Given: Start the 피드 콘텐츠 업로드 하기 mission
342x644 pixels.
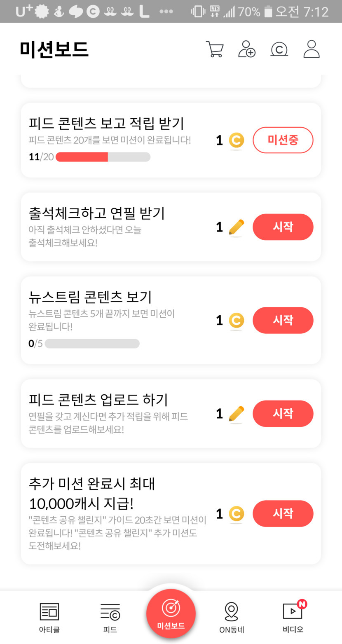Looking at the screenshot, I should click(x=283, y=414).
